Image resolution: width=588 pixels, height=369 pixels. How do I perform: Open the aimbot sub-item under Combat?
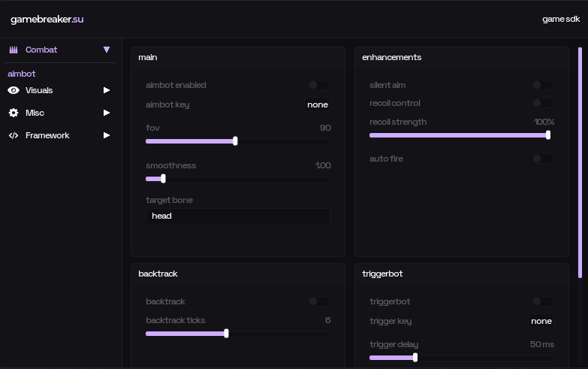point(21,74)
